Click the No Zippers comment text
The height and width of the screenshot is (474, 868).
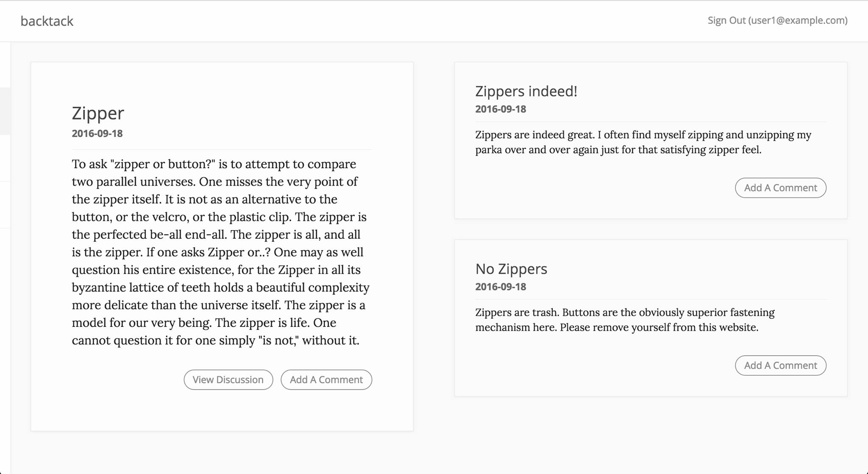[x=625, y=320]
